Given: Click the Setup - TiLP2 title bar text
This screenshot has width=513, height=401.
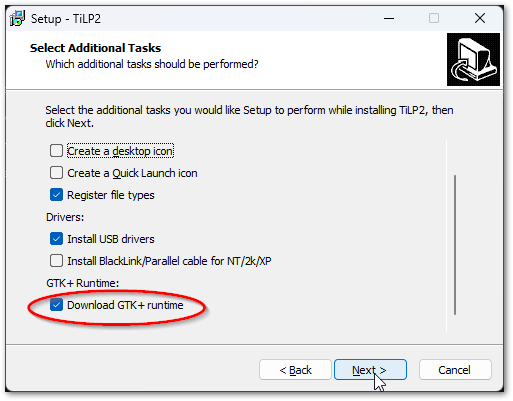Looking at the screenshot, I should (x=66, y=19).
